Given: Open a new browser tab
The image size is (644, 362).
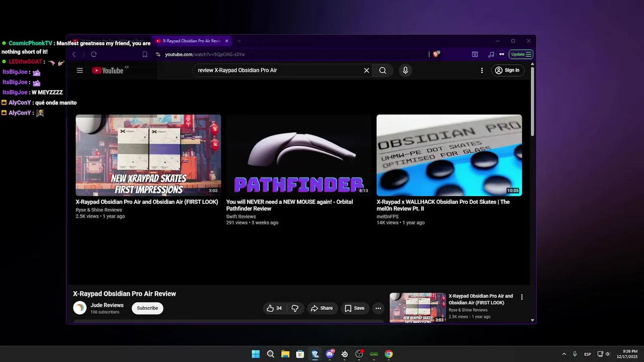Looking at the screenshot, I should (x=239, y=41).
